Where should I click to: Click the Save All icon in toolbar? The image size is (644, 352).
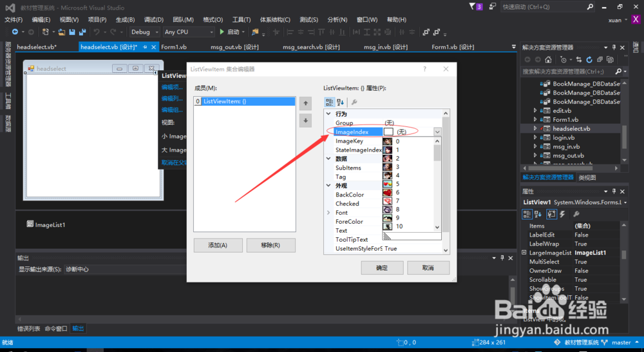click(82, 32)
